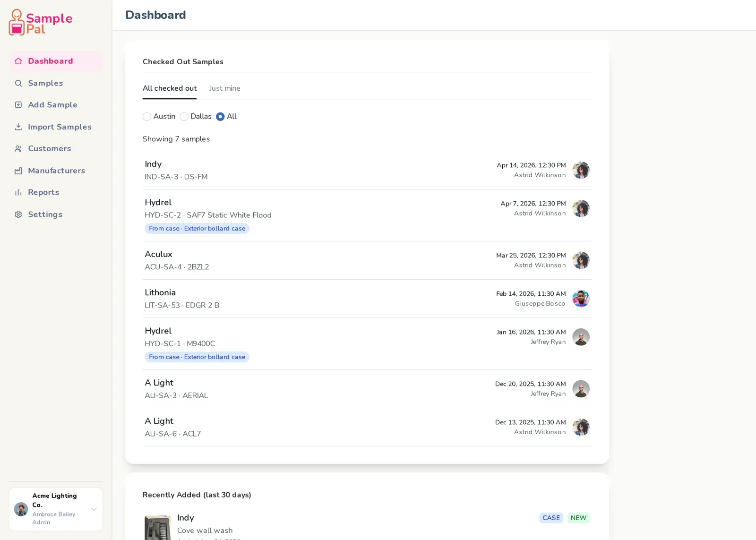Open the Indy Cove wall wash thumbnail
756x540 pixels.
pos(158,527)
